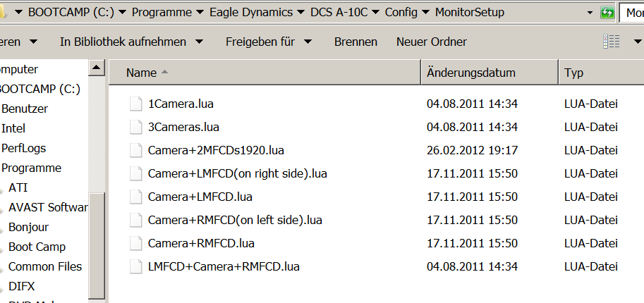Open the Freigeben für dropdown menu
The height and width of the screenshot is (303, 644).
pyautogui.click(x=269, y=42)
